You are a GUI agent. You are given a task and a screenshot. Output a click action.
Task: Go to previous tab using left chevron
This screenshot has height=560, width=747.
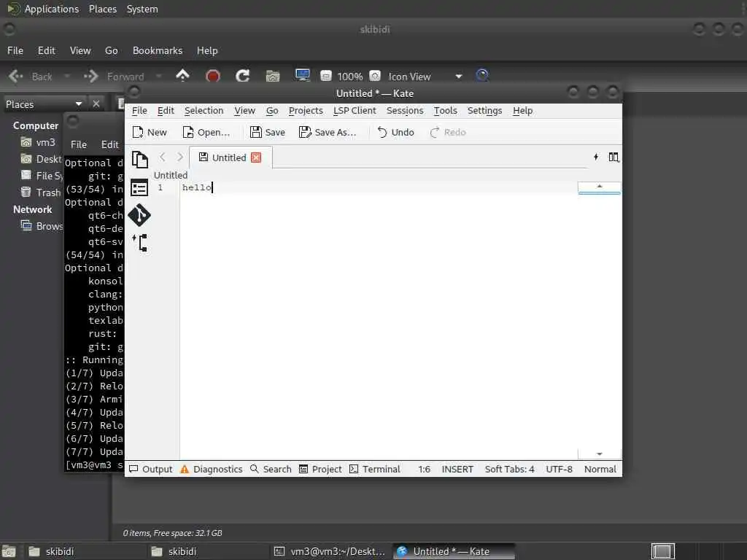163,157
